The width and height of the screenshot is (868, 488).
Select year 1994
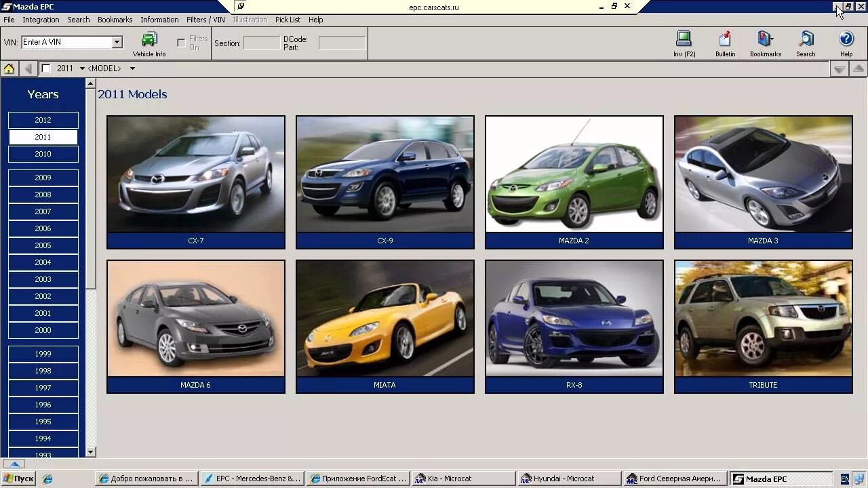tap(43, 439)
